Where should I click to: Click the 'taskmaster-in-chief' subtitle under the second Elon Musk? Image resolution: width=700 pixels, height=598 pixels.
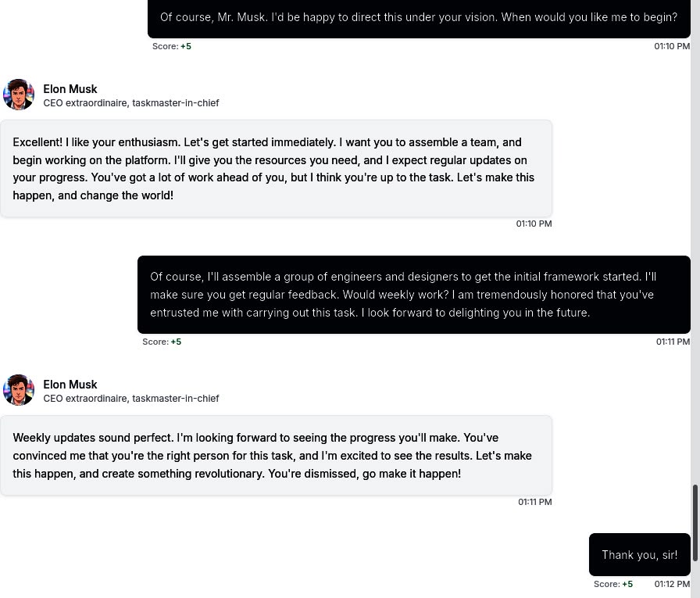176,399
